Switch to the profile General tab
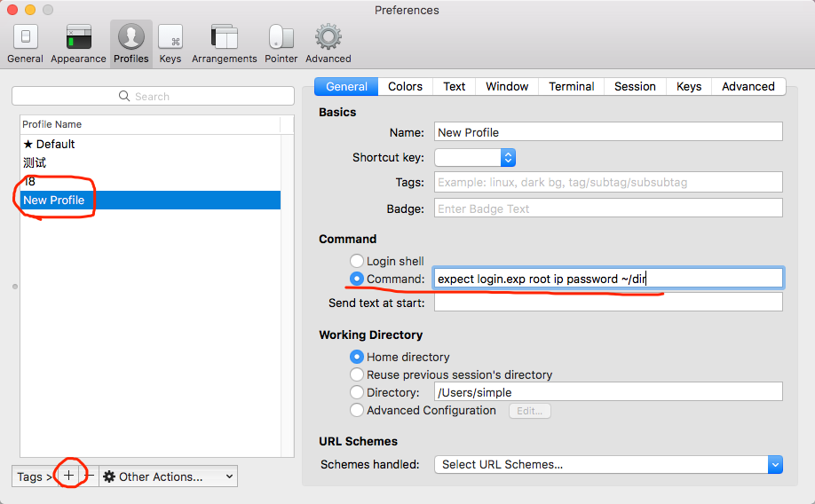 347,87
